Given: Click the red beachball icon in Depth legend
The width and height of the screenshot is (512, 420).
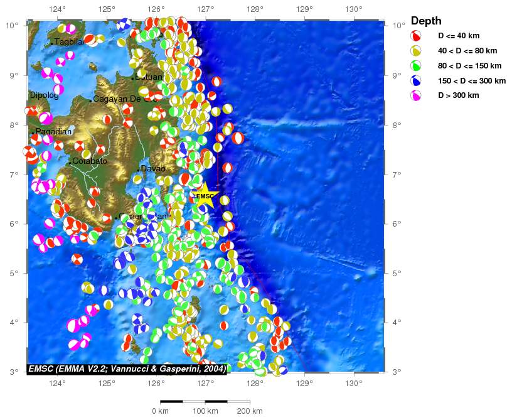Looking at the screenshot, I should 415,36.
